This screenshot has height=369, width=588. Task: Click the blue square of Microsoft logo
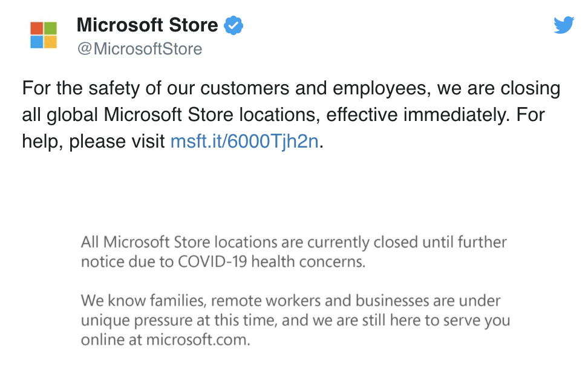[37, 42]
